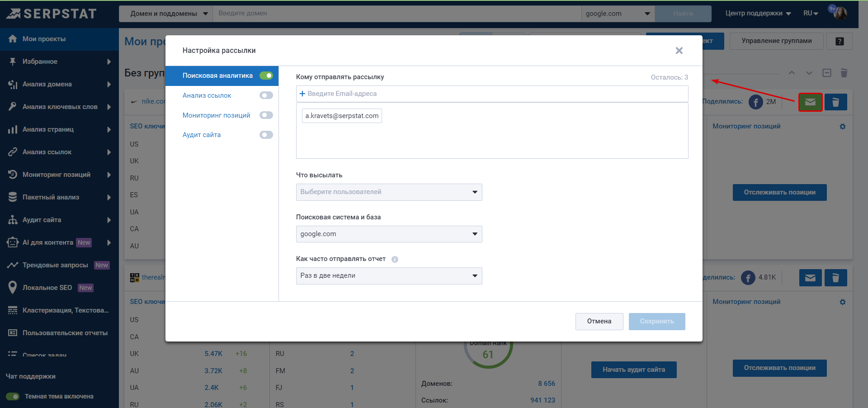This screenshot has height=408, width=868.
Task: Click the Serpstat logo
Action: click(x=51, y=13)
